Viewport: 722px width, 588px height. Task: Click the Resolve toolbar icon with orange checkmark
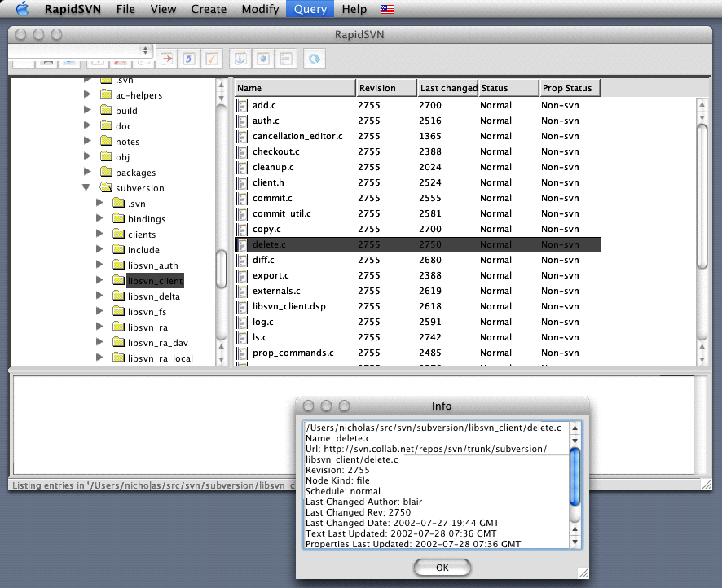click(x=211, y=59)
